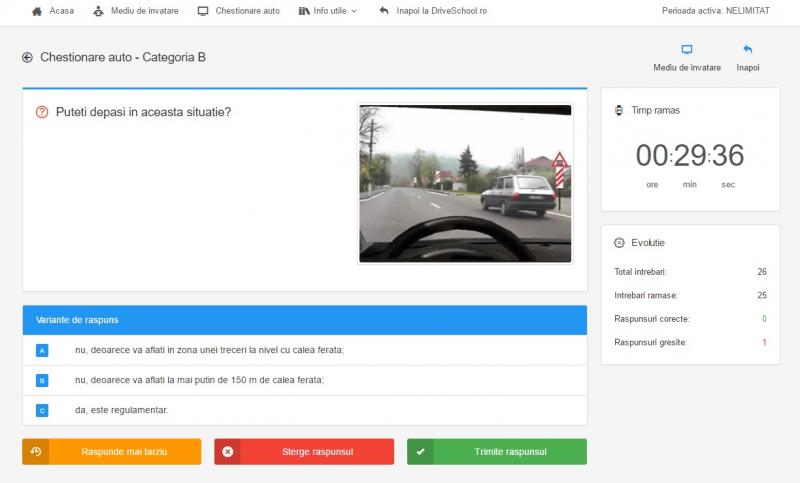800x483 pixels.
Task: Click the watch icon beside Timp ramas
Action: point(619,110)
